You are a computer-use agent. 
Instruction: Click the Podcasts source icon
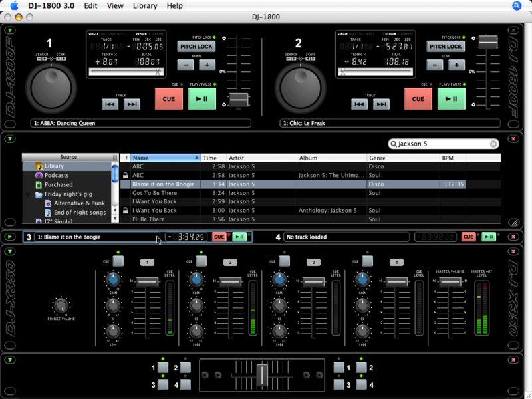point(39,176)
